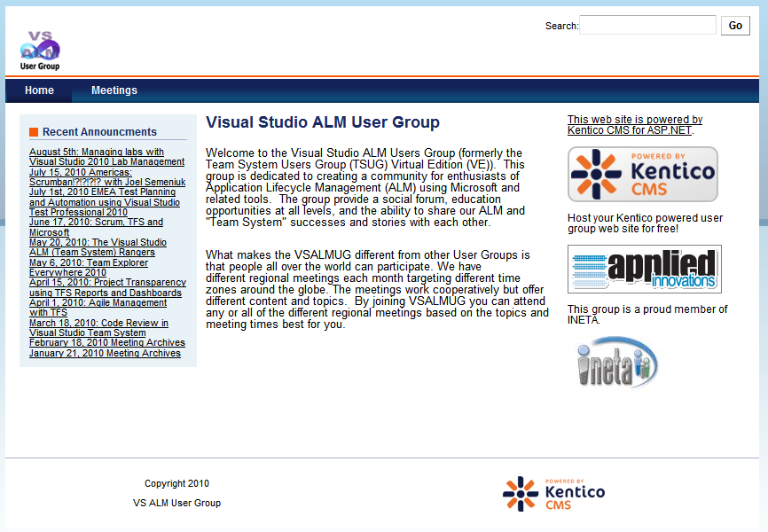Image resolution: width=768 pixels, height=532 pixels.
Task: Click the Recent Announcments heading
Action: click(x=99, y=132)
